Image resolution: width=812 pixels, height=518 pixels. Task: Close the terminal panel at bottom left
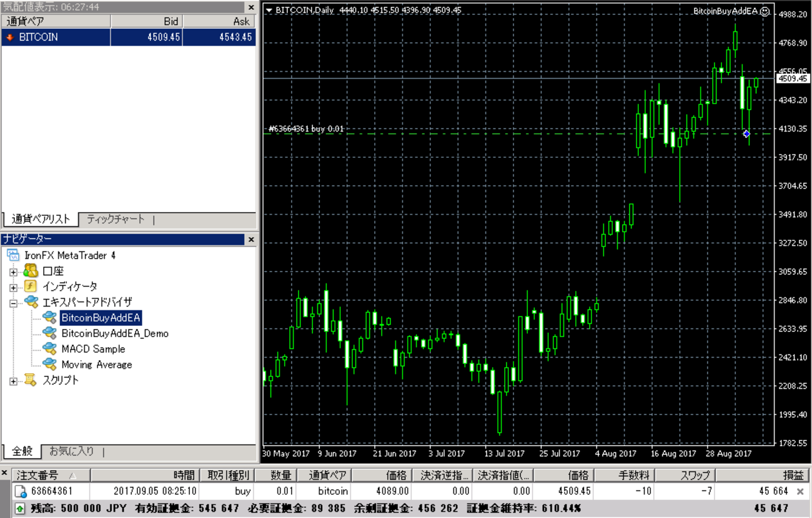point(4,474)
